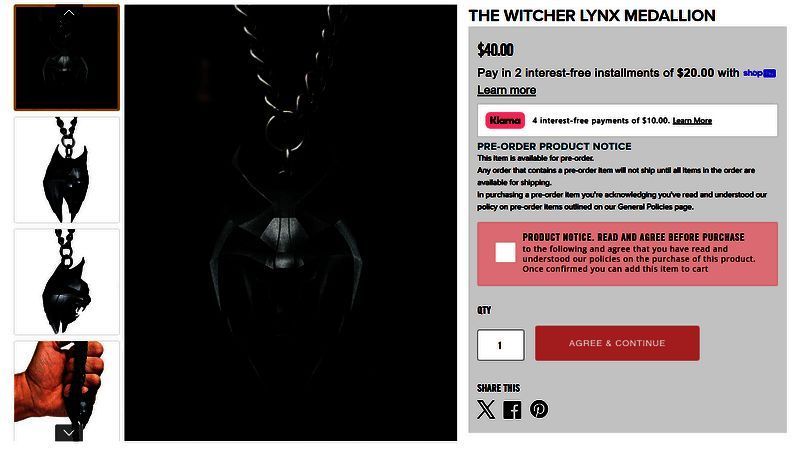
Task: Open Shop Pay Learn more link
Action: click(x=506, y=90)
